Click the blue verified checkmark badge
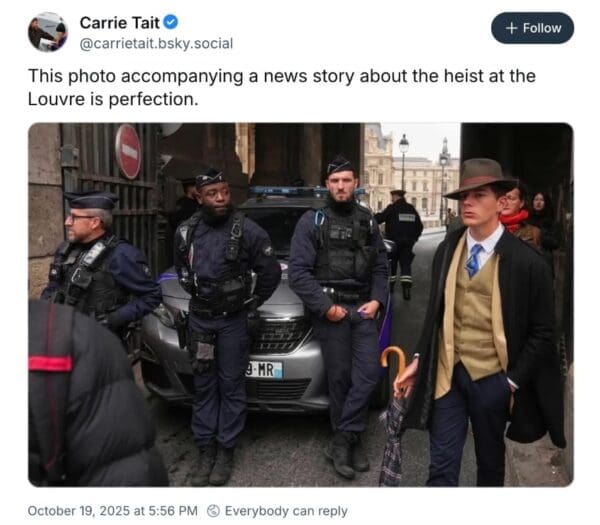The width and height of the screenshot is (600, 525). [x=171, y=22]
